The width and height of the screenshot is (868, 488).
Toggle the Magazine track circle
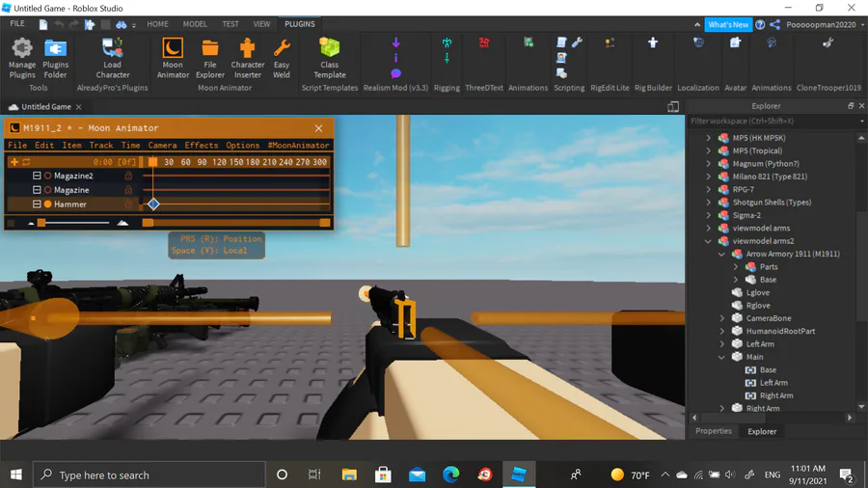(x=48, y=190)
